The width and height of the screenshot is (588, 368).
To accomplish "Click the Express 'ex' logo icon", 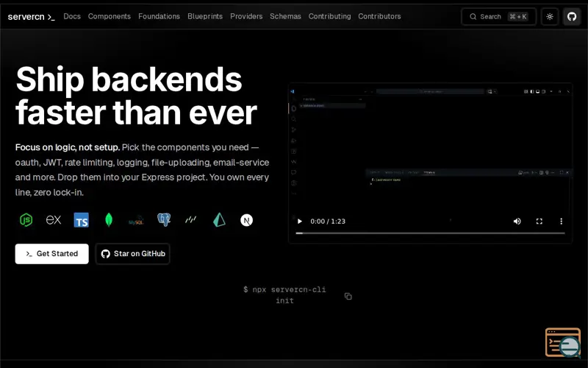I will [54, 220].
